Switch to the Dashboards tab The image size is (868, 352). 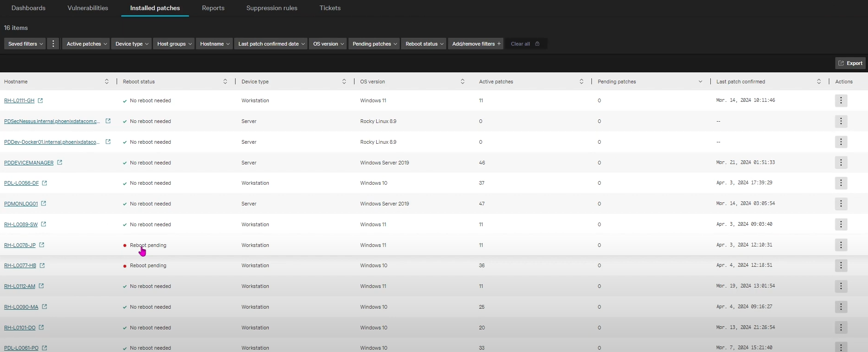click(29, 8)
